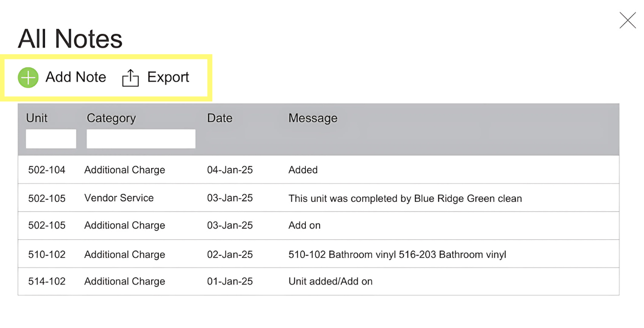Sort by the Date column header
The height and width of the screenshot is (328, 644).
coord(220,118)
